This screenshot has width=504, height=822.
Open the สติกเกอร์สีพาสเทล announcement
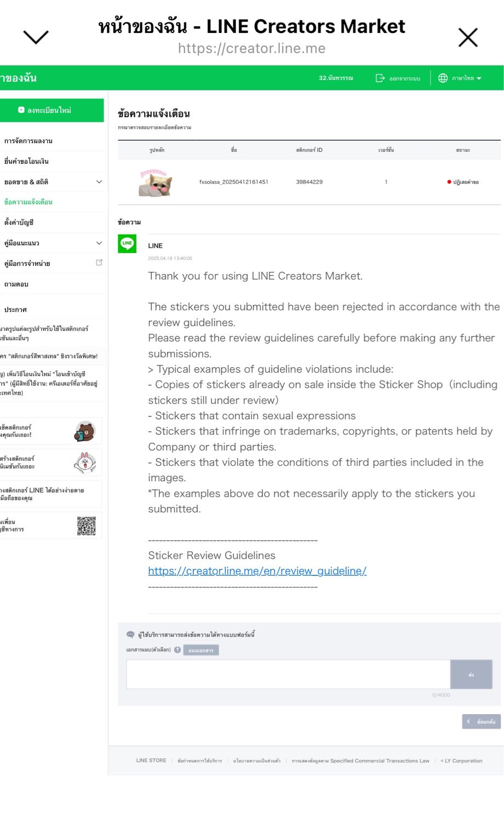[49, 356]
